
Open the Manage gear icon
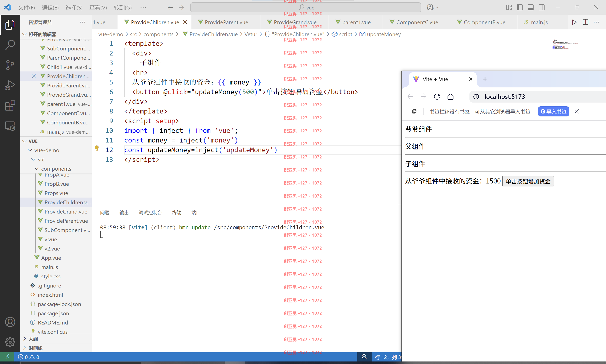point(10,342)
